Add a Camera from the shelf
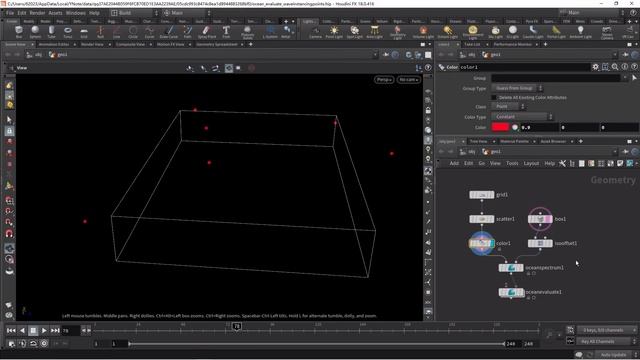Viewport: 640px width, 360px height. 315,31
